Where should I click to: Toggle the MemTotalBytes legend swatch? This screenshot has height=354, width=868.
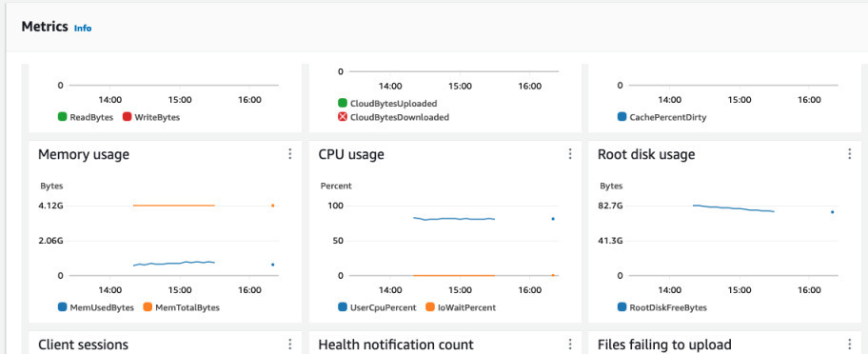(x=148, y=307)
